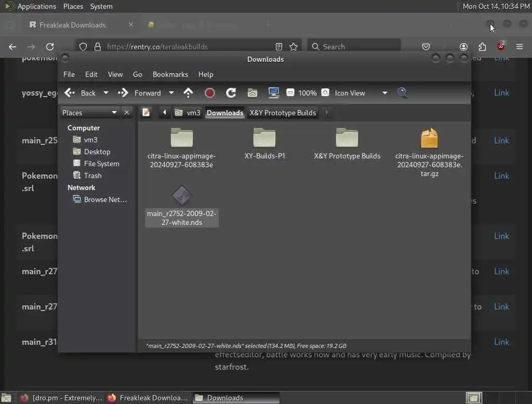Click the Link beside yossy_eg row

click(501, 92)
